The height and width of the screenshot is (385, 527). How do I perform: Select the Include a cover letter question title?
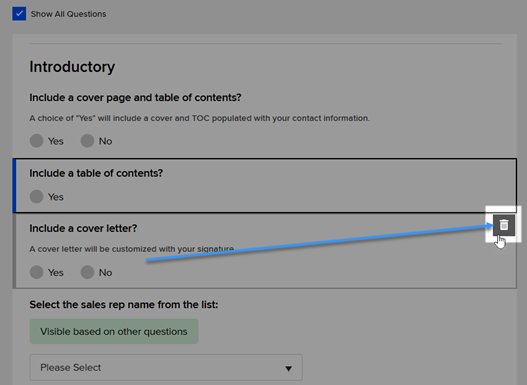click(83, 228)
